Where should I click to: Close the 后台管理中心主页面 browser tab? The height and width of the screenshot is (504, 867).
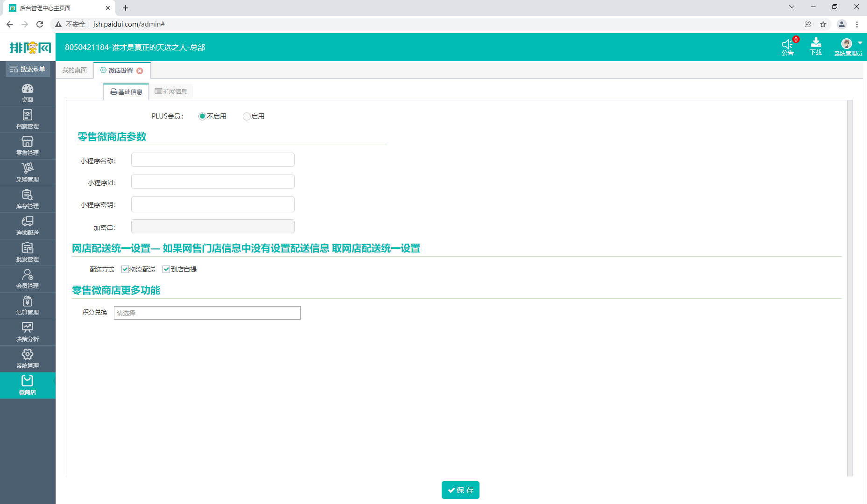108,8
